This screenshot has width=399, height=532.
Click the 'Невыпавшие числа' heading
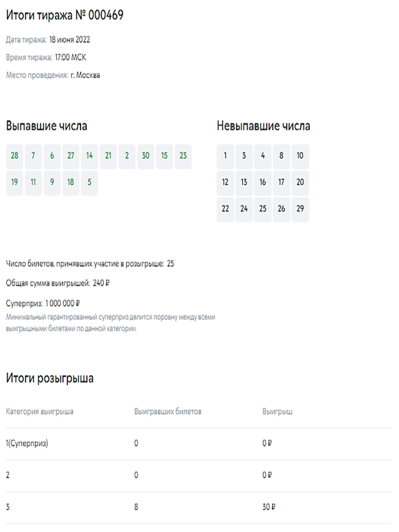[x=263, y=126]
